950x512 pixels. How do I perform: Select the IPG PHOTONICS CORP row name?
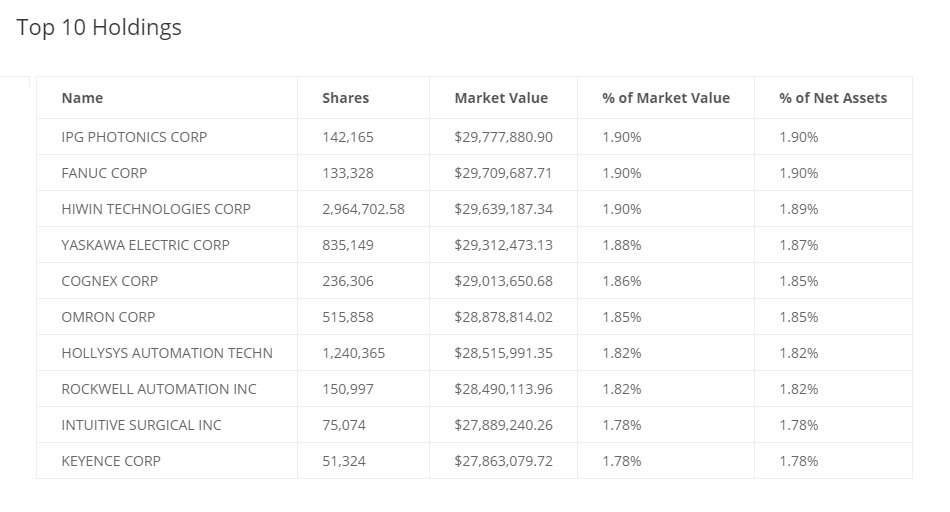coord(134,137)
